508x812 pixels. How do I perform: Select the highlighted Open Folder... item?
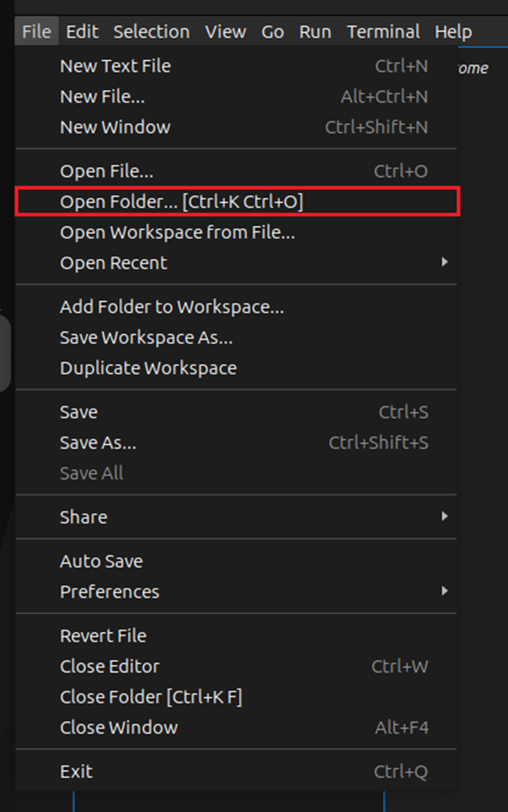pyautogui.click(x=181, y=202)
